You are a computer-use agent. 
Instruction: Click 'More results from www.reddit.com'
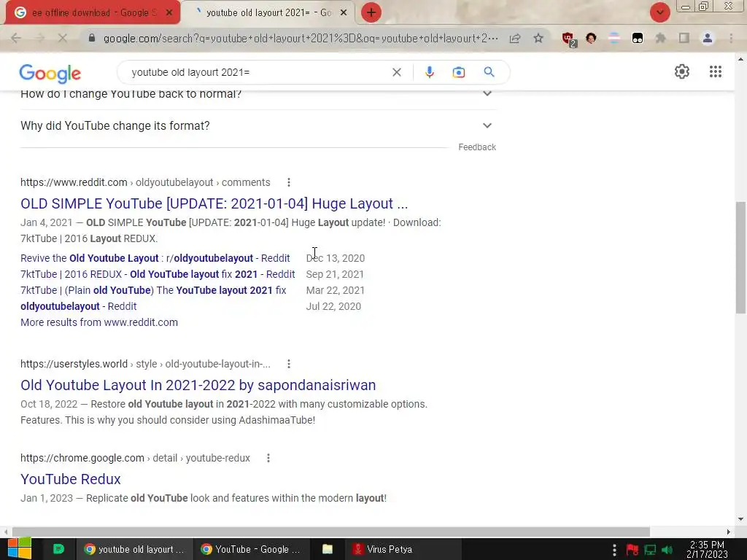99,322
